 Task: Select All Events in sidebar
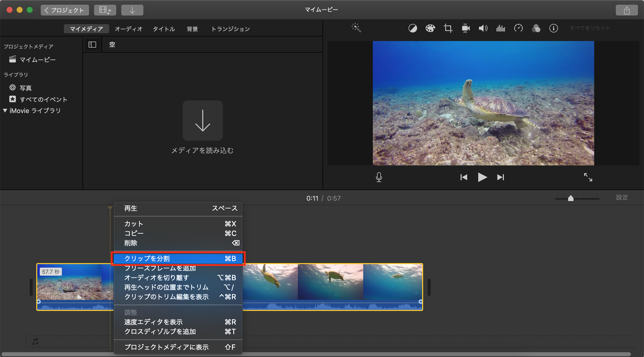coord(38,99)
